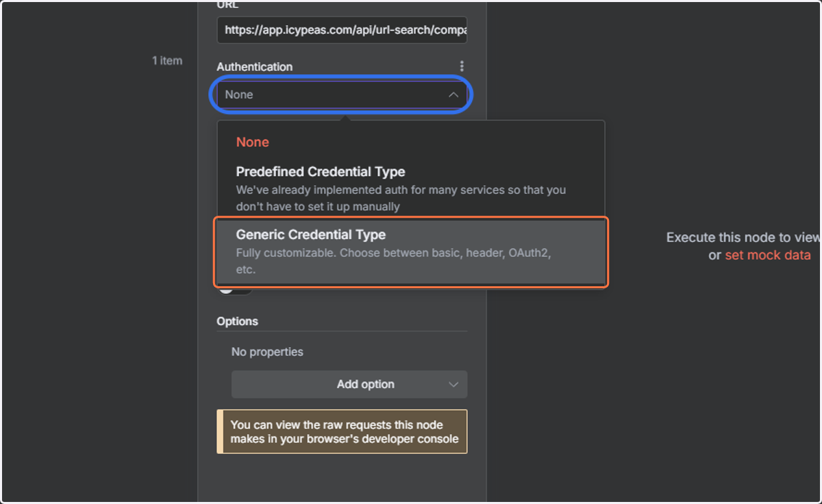Click the raw requests notice box
Screen dimensions: 822x504
[342, 431]
